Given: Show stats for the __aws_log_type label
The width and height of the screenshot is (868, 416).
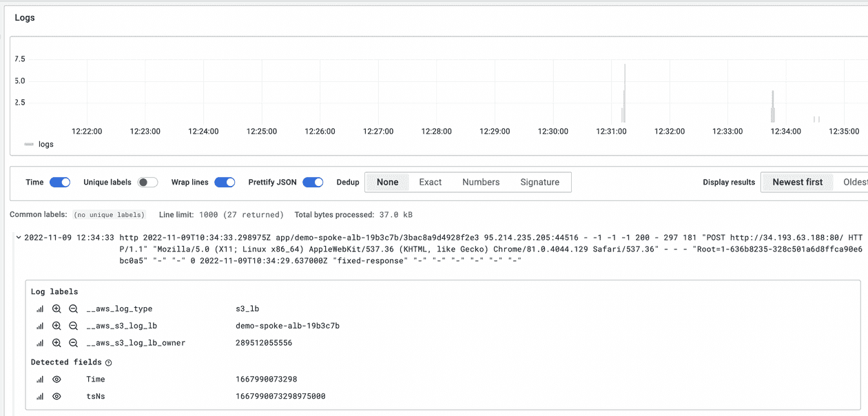Looking at the screenshot, I should [x=39, y=309].
